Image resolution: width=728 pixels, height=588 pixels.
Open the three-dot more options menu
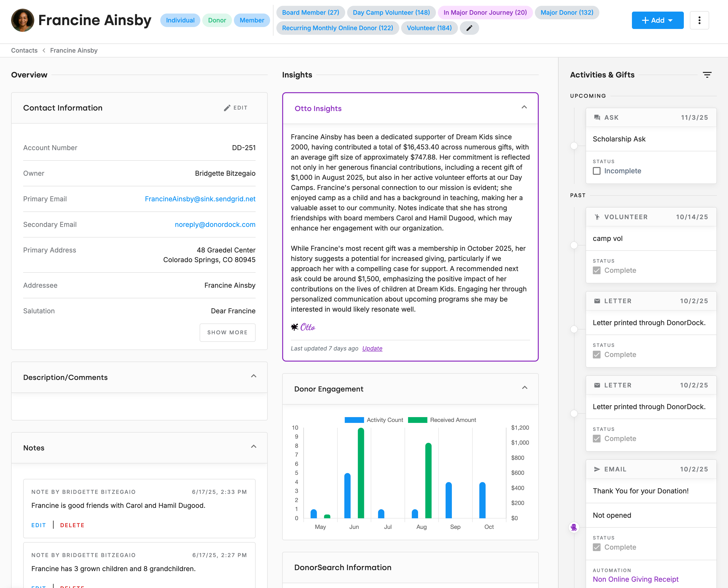coord(699,20)
